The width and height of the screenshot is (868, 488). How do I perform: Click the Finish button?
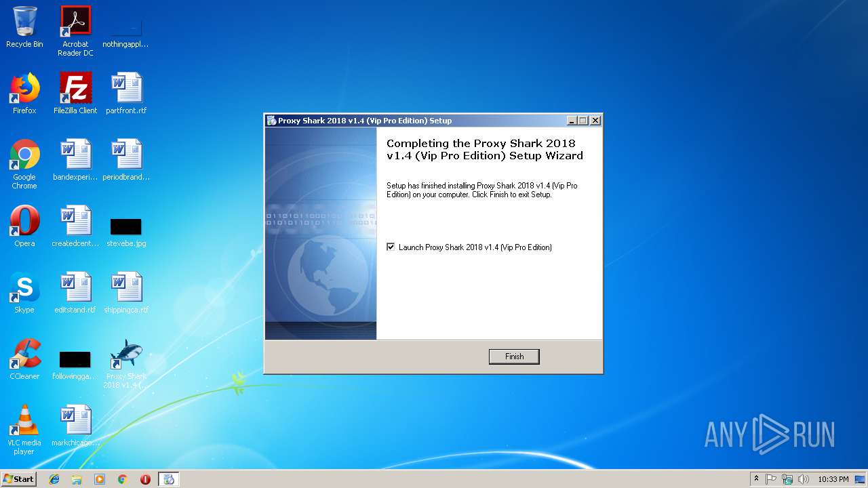[x=514, y=357]
